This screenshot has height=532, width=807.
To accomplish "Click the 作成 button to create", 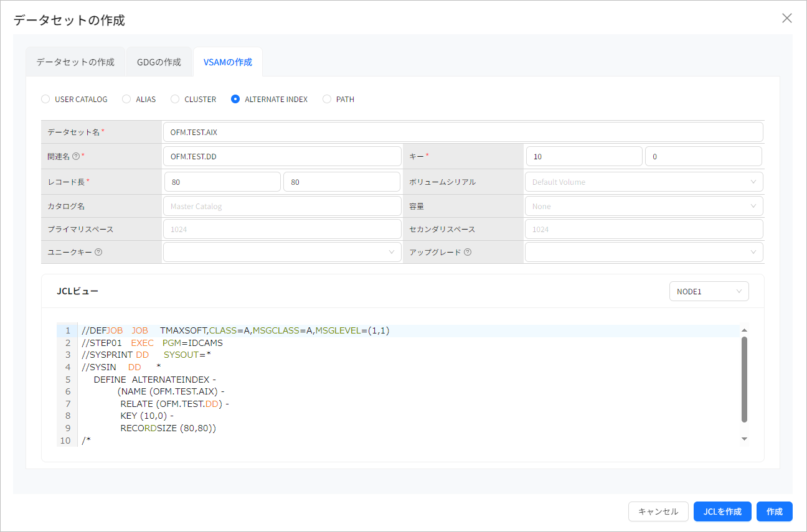I will pos(774,511).
